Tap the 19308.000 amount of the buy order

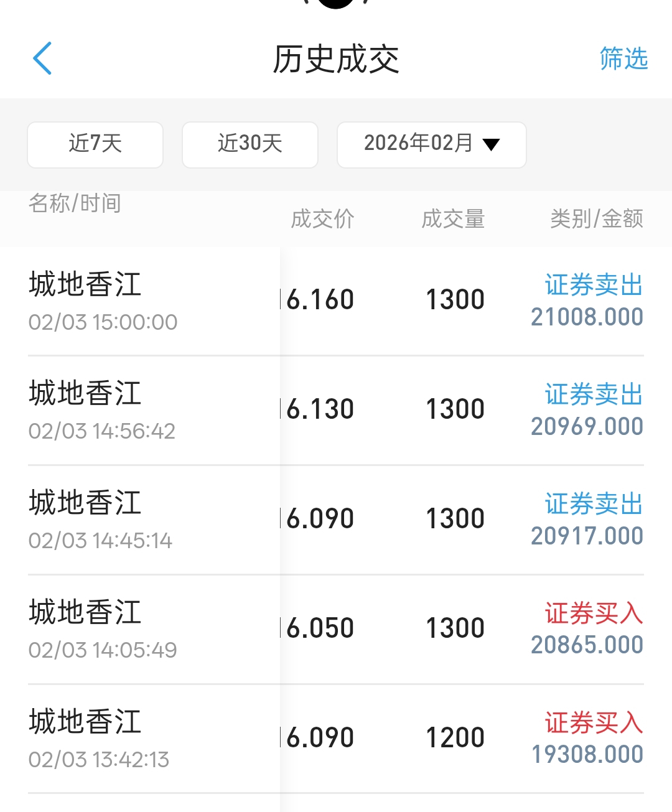click(x=587, y=755)
